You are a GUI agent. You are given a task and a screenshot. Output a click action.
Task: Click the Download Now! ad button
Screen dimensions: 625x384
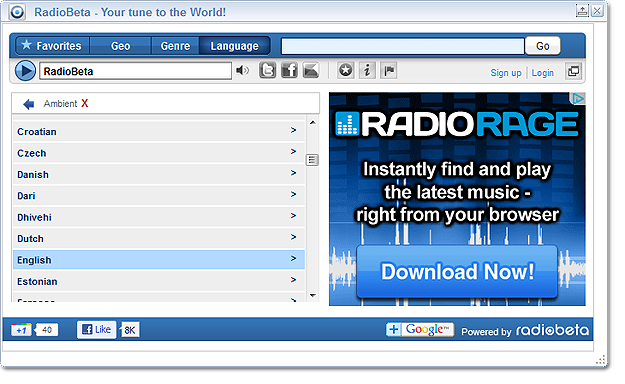pos(457,272)
